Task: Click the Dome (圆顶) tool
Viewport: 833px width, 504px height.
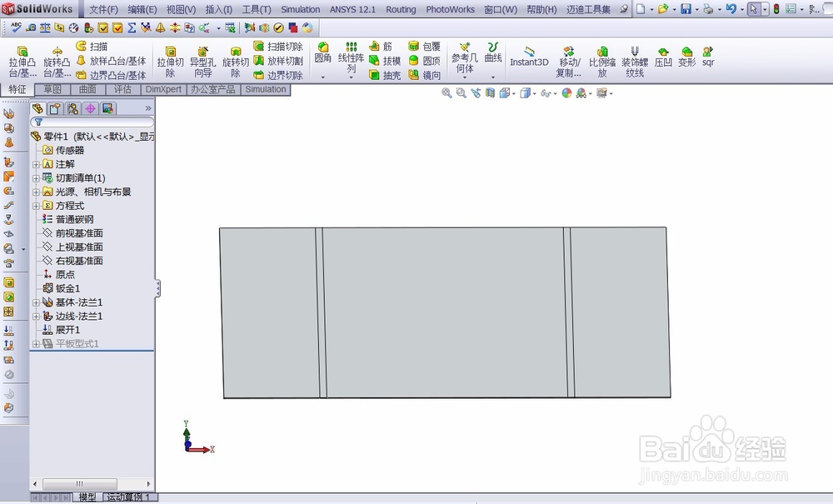Action: point(425,61)
